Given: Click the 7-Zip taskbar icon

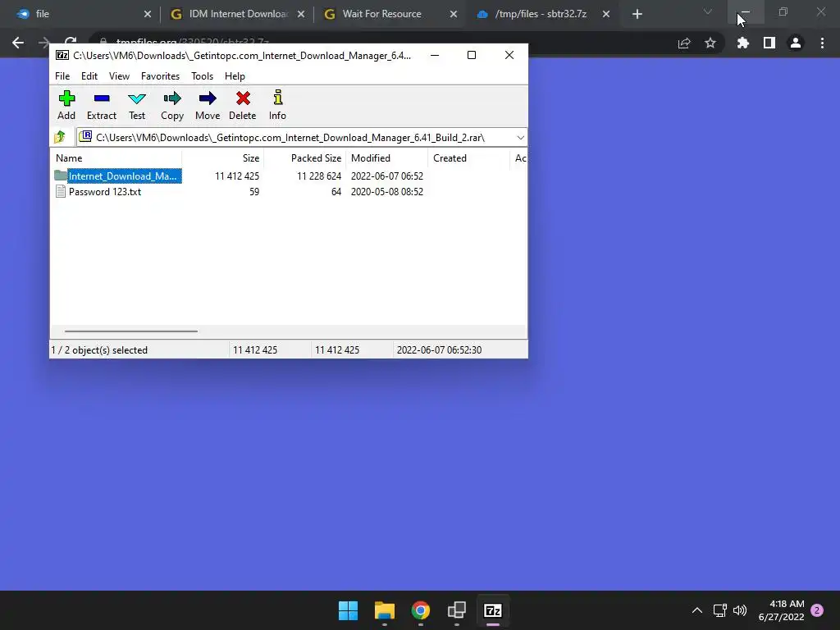Looking at the screenshot, I should (493, 610).
